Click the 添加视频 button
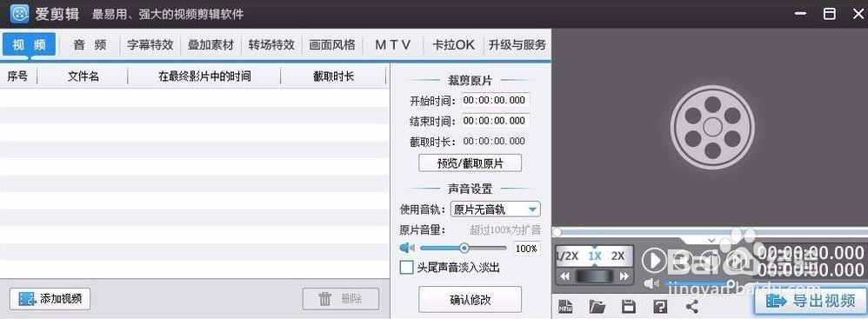868x319 pixels. 50,299
